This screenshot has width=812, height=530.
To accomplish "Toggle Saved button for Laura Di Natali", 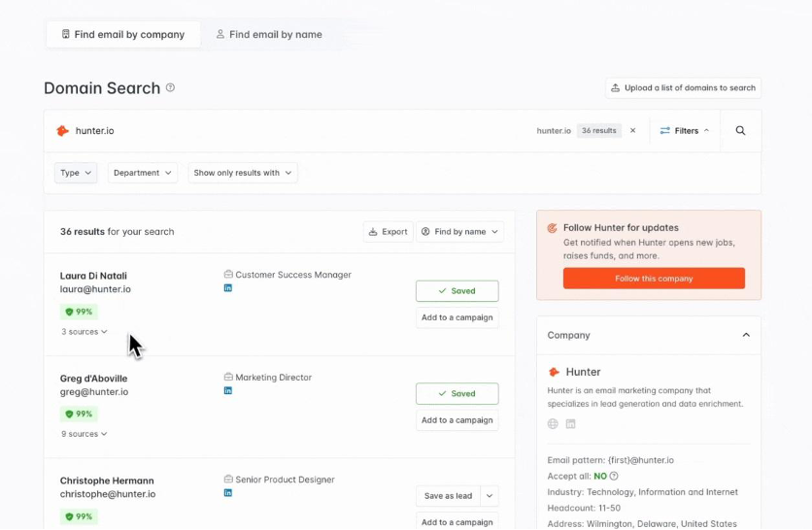I will (x=457, y=291).
